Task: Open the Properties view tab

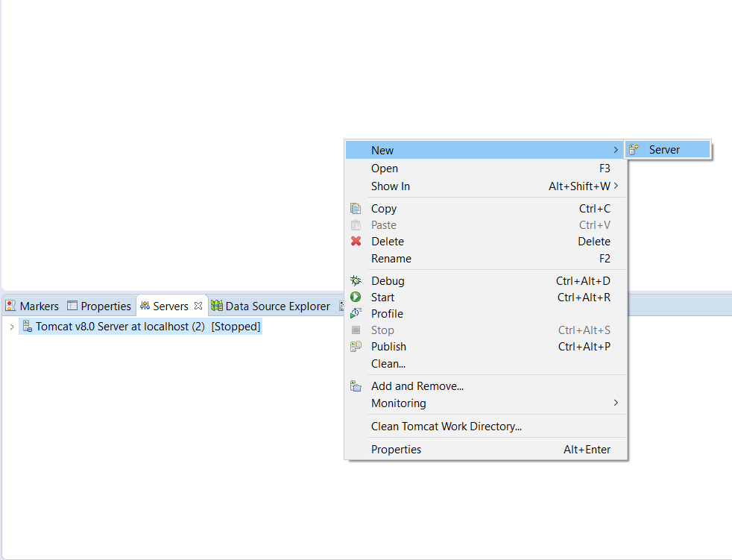Action: (x=98, y=306)
